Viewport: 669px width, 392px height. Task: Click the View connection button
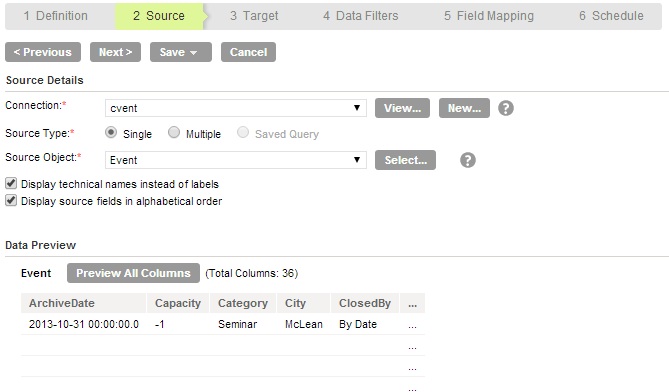point(402,108)
